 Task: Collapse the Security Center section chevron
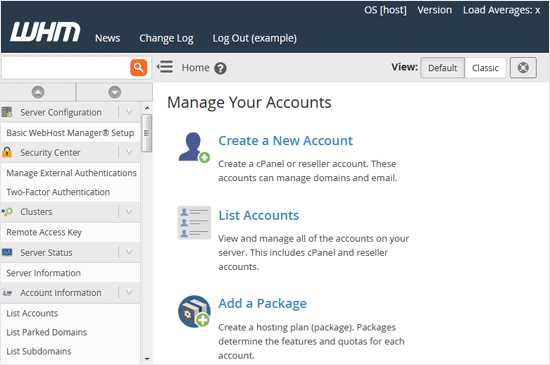(129, 152)
